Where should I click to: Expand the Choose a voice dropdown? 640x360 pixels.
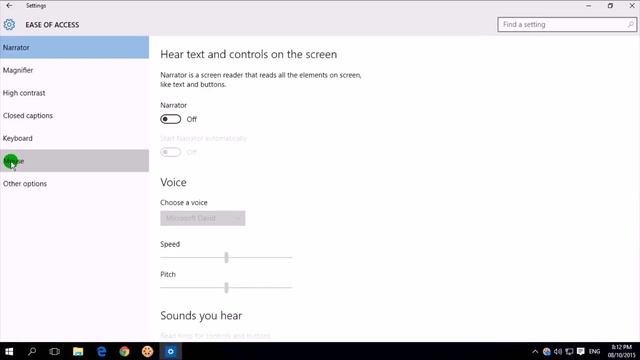pyautogui.click(x=203, y=218)
